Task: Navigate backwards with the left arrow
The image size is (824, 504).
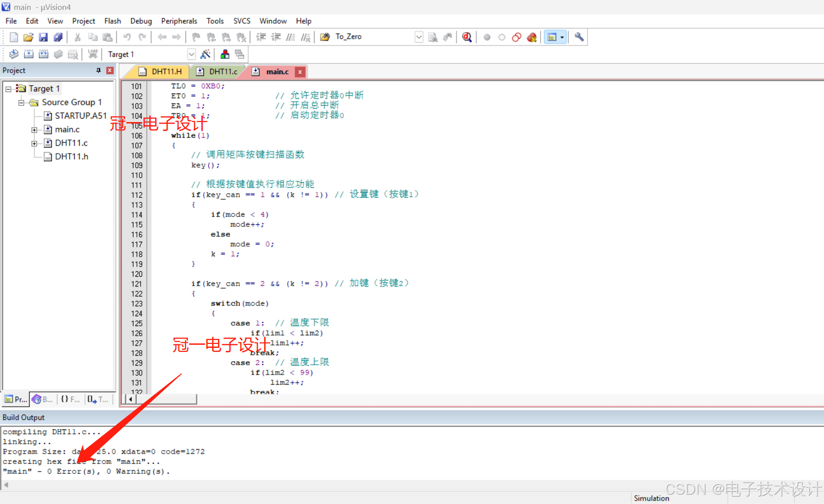Action: click(x=162, y=37)
